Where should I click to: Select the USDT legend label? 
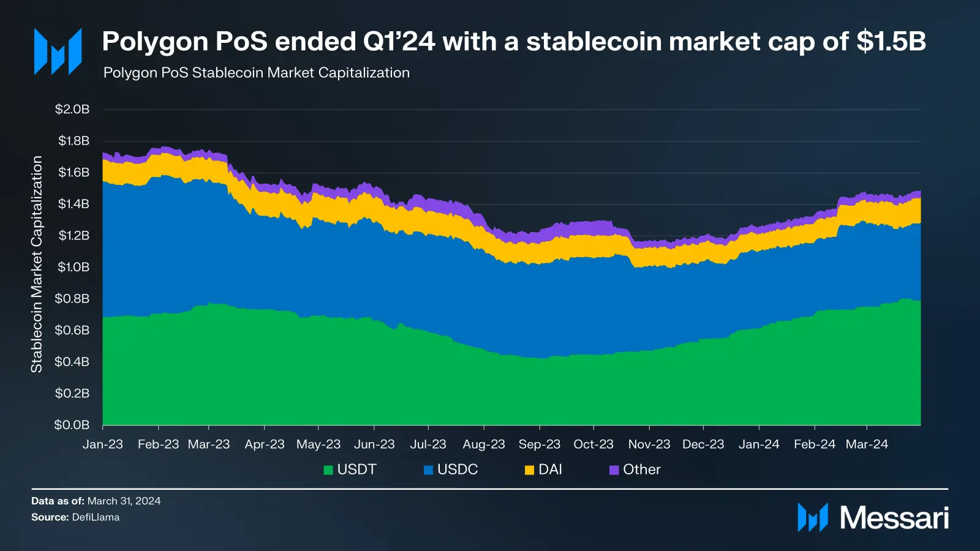(x=356, y=470)
